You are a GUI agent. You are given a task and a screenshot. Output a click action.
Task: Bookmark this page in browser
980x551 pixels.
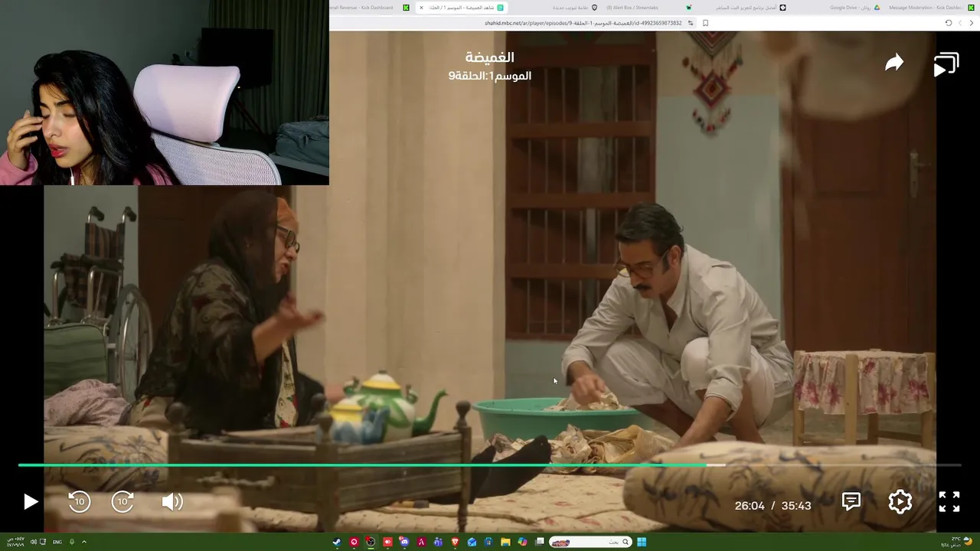(x=705, y=23)
